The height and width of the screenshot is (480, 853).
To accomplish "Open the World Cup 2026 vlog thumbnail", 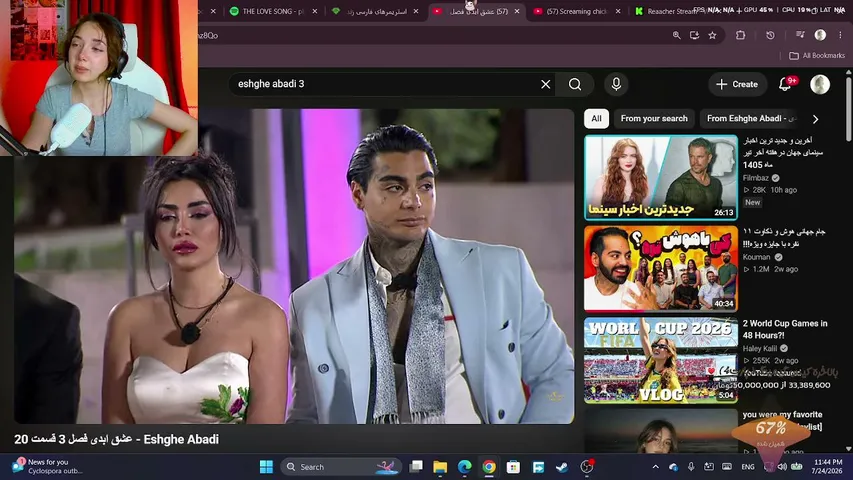I will [x=660, y=360].
